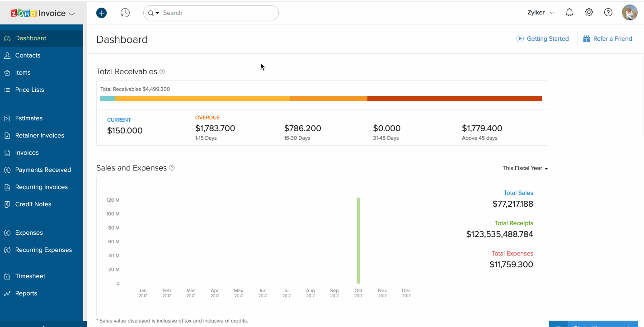Click the help question mark icon

pyautogui.click(x=608, y=13)
